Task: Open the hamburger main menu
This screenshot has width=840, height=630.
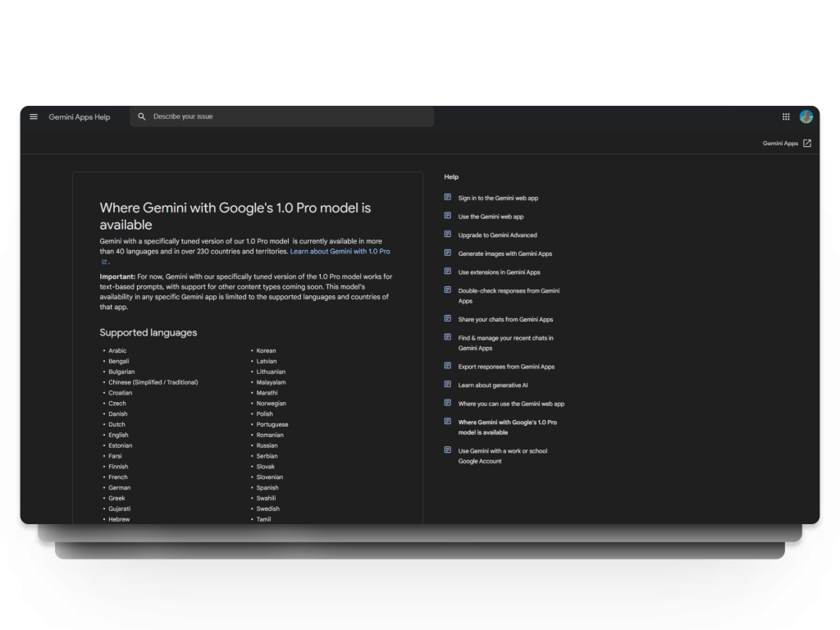Action: pyautogui.click(x=33, y=116)
